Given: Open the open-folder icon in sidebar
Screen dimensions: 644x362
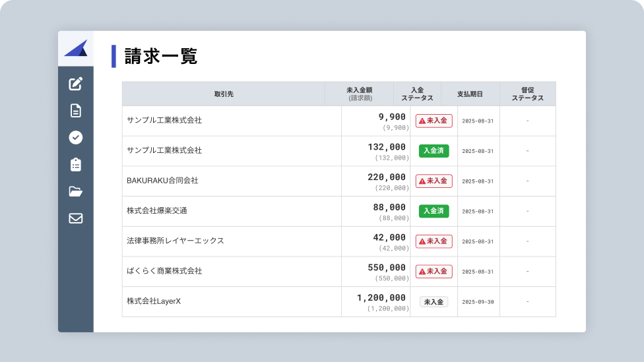Looking at the screenshot, I should click(76, 192).
